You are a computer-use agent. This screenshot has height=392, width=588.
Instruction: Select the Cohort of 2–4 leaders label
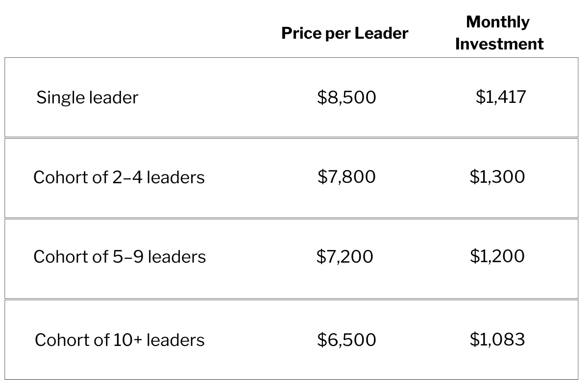coord(119,177)
